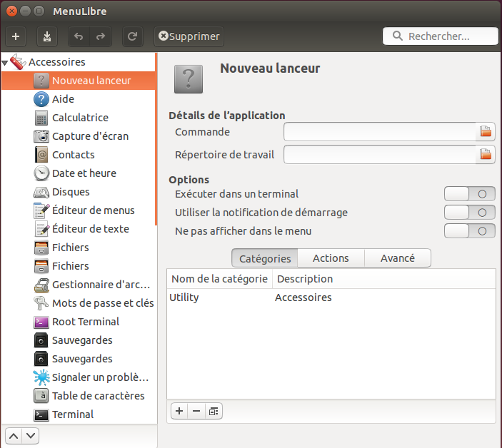Viewport: 502px width, 448px height.
Task: Click the save launcher icon
Action: (47, 36)
